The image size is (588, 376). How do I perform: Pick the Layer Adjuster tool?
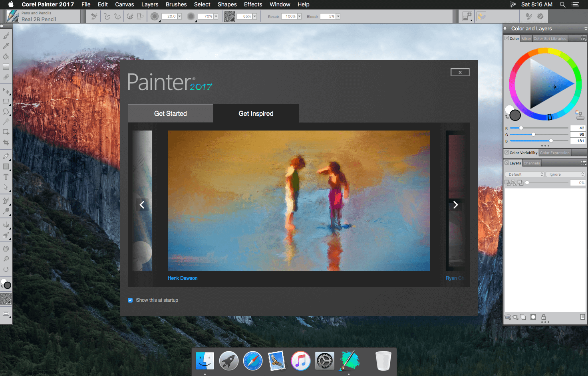pyautogui.click(x=6, y=91)
